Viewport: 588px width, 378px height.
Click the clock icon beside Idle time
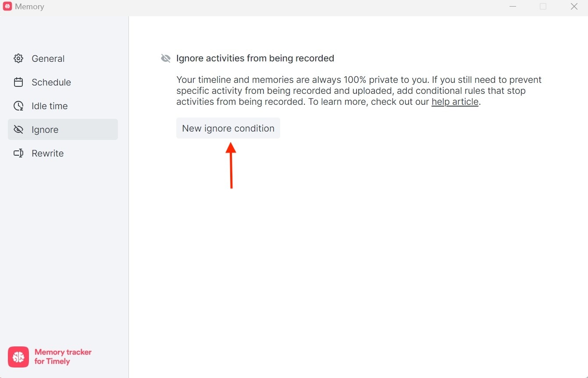(x=18, y=106)
